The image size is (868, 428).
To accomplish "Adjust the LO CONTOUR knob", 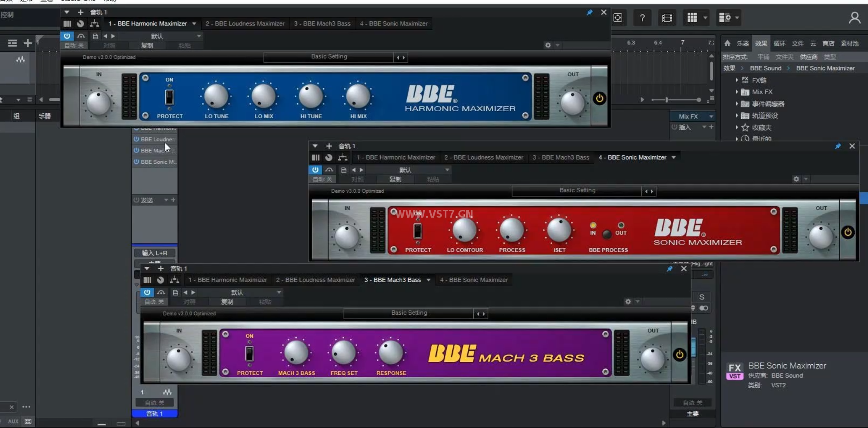I will [x=464, y=230].
